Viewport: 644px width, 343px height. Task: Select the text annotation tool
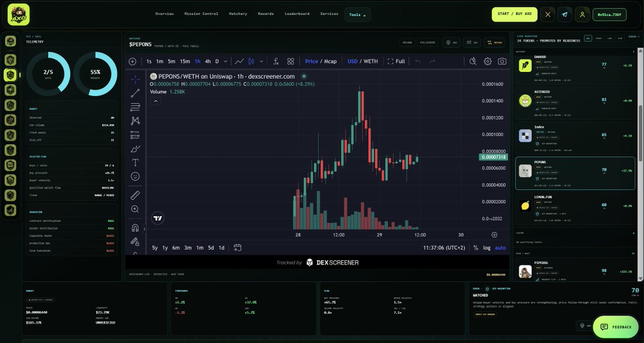135,162
